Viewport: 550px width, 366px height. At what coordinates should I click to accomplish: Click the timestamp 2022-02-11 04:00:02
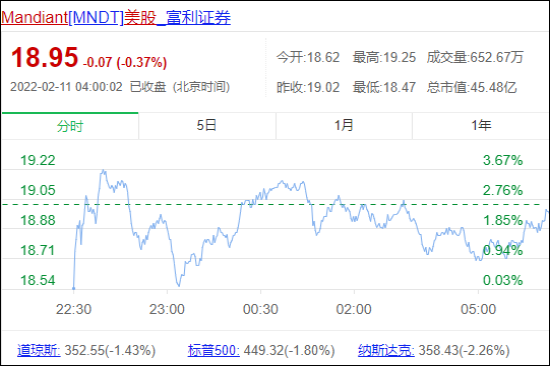pyautogui.click(x=66, y=87)
